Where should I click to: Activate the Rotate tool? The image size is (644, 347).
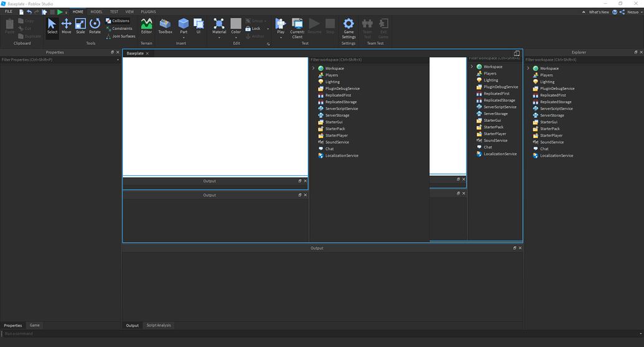pyautogui.click(x=95, y=26)
